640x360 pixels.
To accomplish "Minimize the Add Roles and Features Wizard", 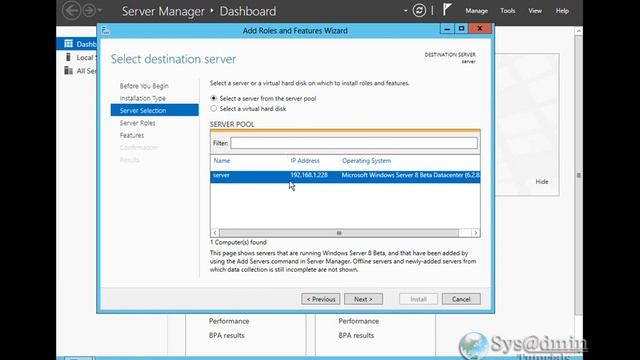I will (x=447, y=29).
